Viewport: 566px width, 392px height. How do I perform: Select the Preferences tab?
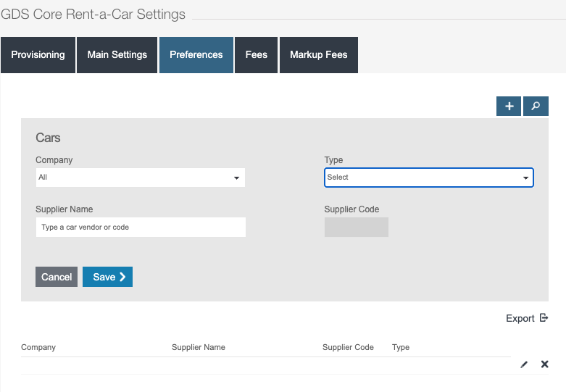point(196,55)
